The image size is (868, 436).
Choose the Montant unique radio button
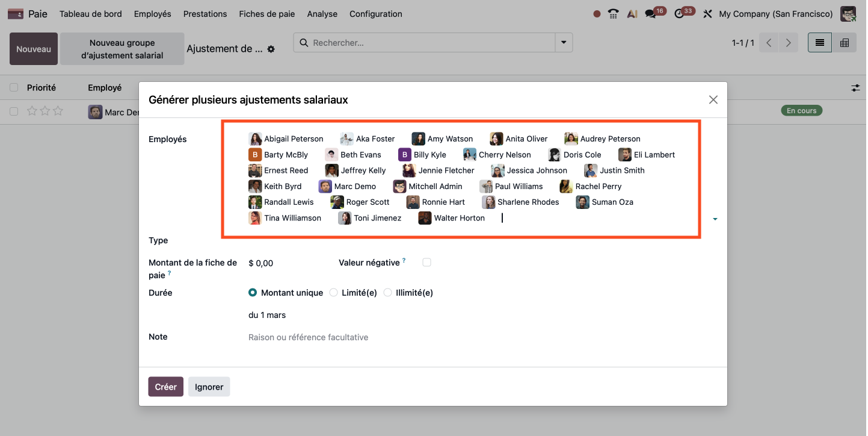tap(253, 293)
